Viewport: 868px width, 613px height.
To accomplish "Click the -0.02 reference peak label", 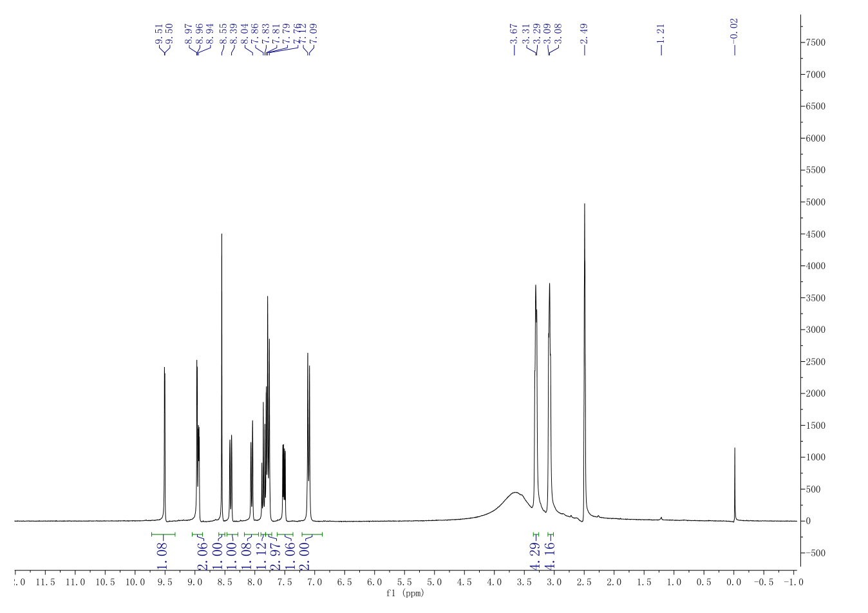I will point(735,30).
